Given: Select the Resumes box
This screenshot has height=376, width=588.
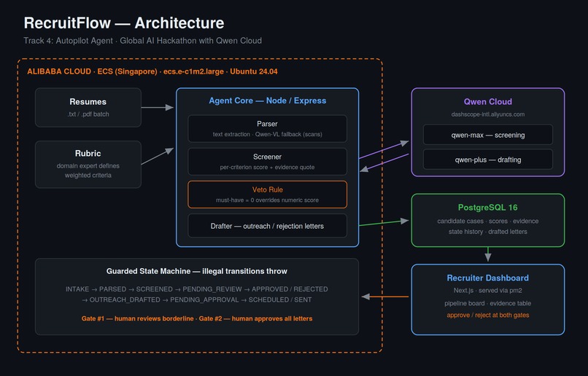Looking at the screenshot, I should point(88,108).
